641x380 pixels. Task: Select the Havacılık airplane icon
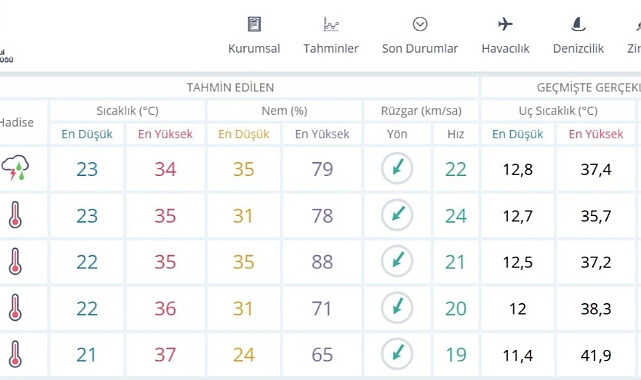pos(505,24)
